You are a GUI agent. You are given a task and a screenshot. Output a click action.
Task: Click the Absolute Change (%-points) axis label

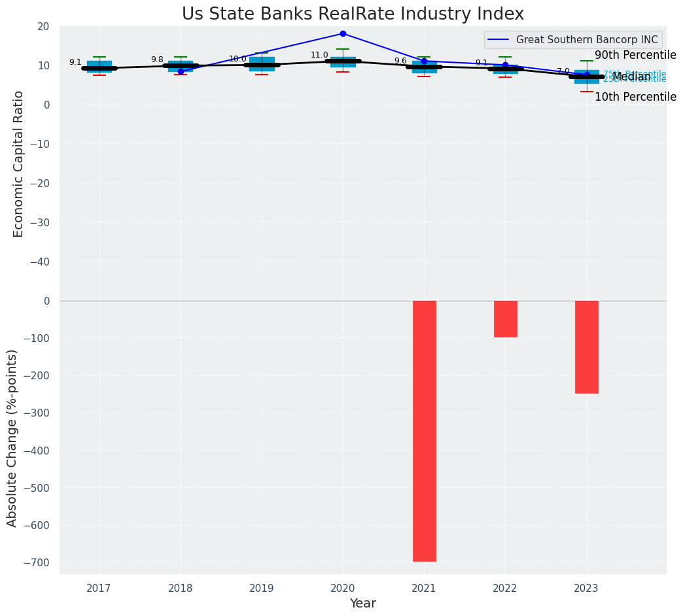12,437
